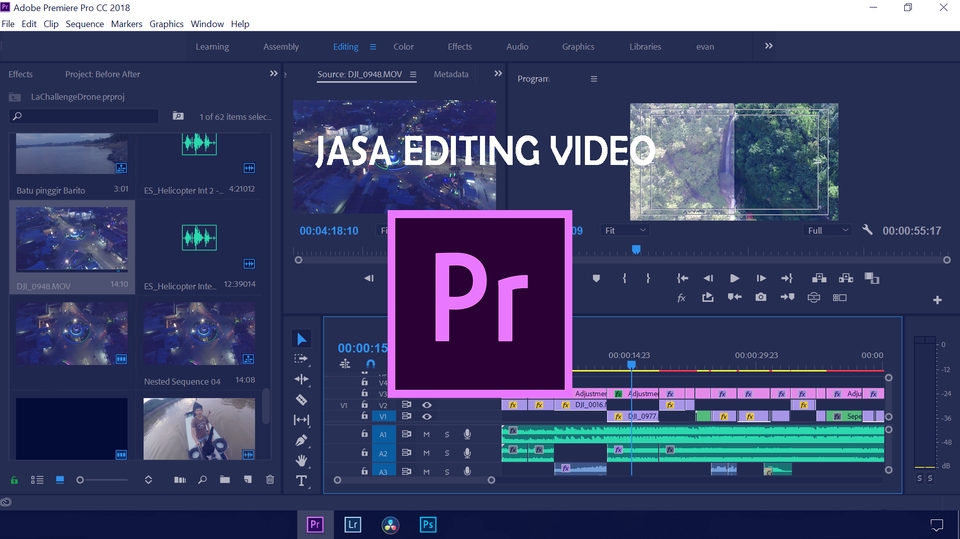Switch to Effects panel tab
The width and height of the screenshot is (960, 539).
[x=20, y=74]
